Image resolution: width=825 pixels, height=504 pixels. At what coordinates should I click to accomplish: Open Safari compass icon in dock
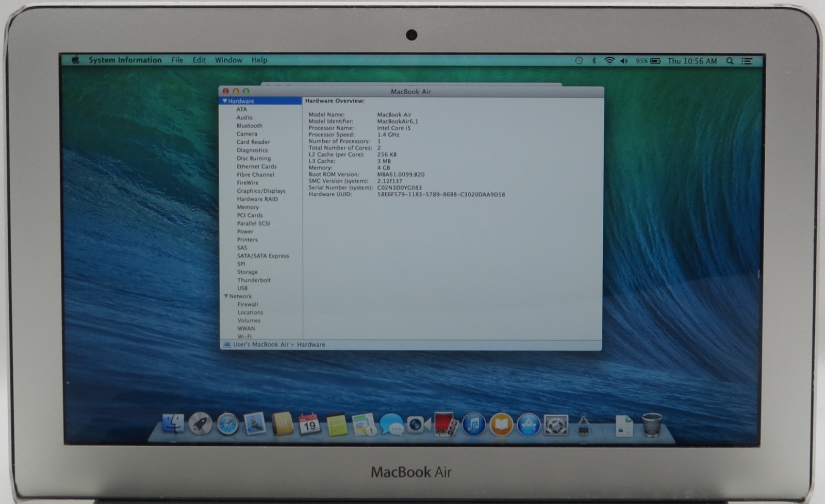point(227,425)
